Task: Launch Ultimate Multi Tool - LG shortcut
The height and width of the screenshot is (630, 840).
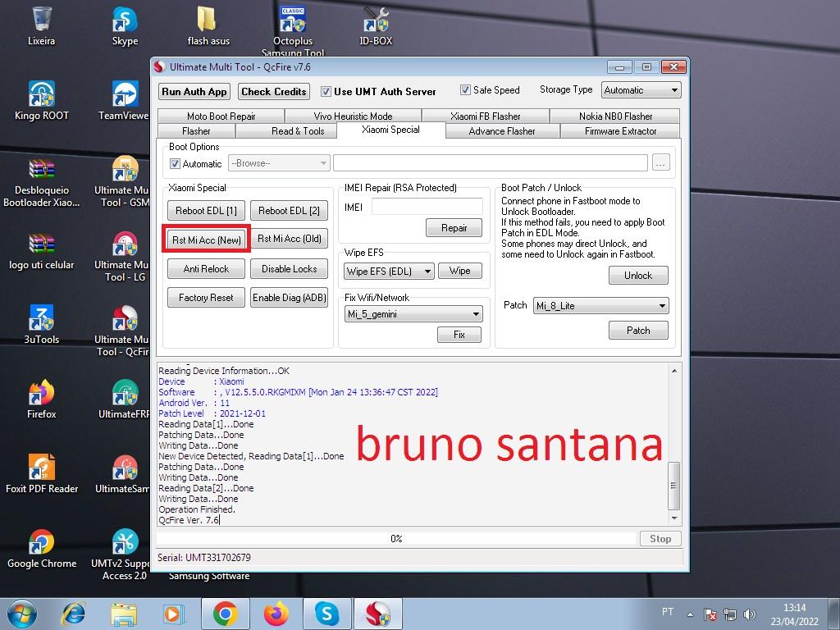Action: [x=124, y=256]
